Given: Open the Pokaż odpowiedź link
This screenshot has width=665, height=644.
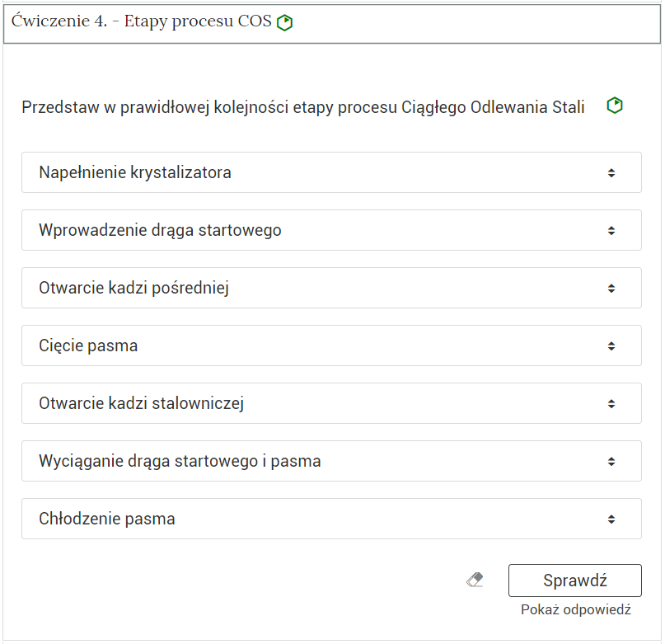Looking at the screenshot, I should [x=575, y=610].
